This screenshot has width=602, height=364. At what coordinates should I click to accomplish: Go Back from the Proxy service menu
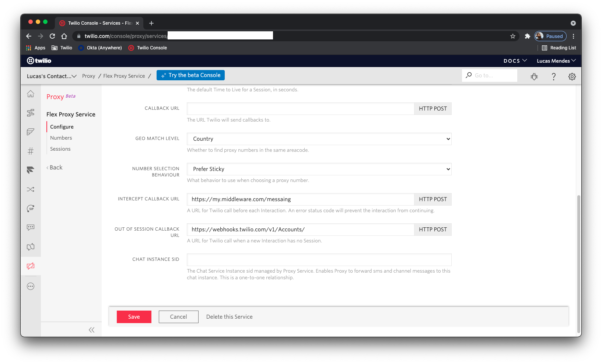55,167
